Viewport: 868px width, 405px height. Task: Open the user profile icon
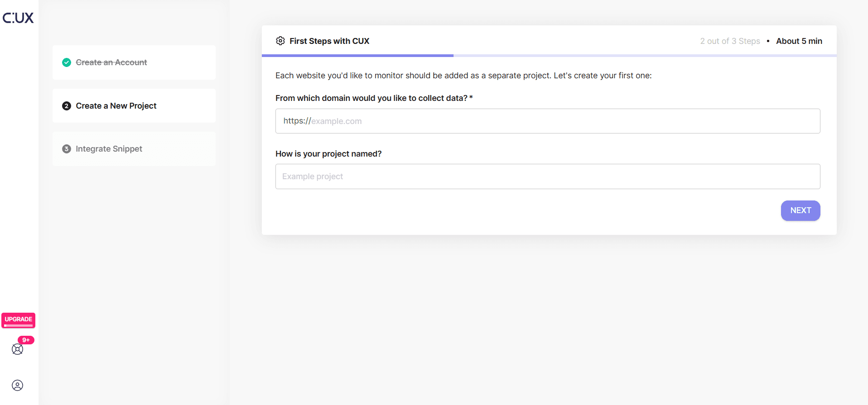(x=17, y=385)
